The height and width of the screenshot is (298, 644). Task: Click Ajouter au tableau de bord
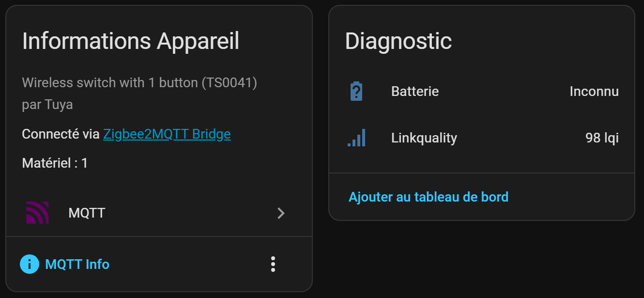tap(429, 197)
